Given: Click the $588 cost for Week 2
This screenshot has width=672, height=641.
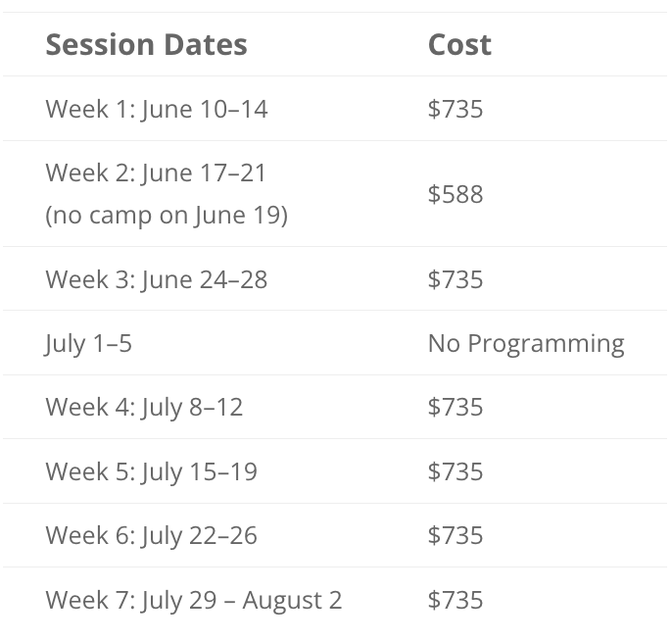Looking at the screenshot, I should (x=456, y=194).
